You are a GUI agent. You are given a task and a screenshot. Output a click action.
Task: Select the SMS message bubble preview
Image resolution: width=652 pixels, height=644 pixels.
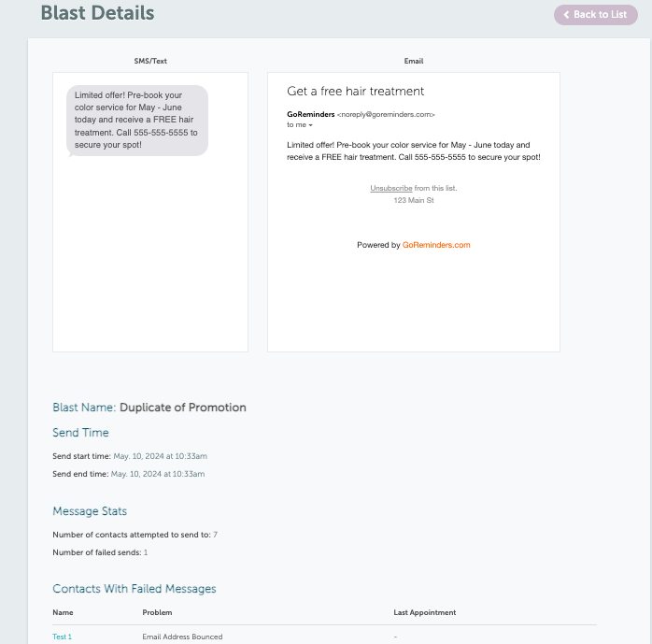(137, 121)
